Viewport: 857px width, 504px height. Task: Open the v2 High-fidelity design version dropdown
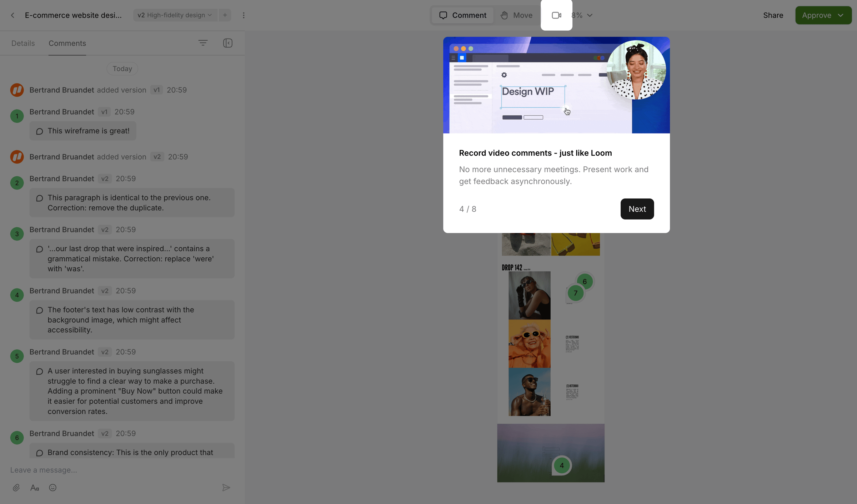coord(175,15)
